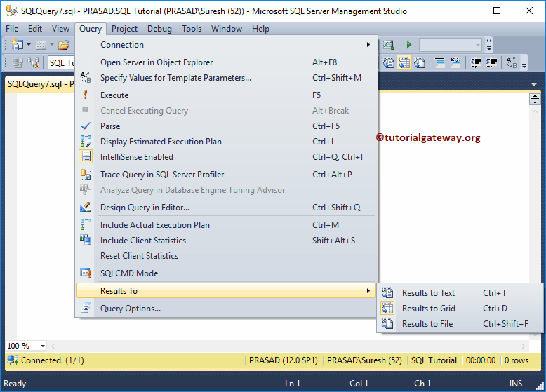The height and width of the screenshot is (392, 546).
Task: Click the Uncomment Selected Lines icon
Action: coord(455,62)
